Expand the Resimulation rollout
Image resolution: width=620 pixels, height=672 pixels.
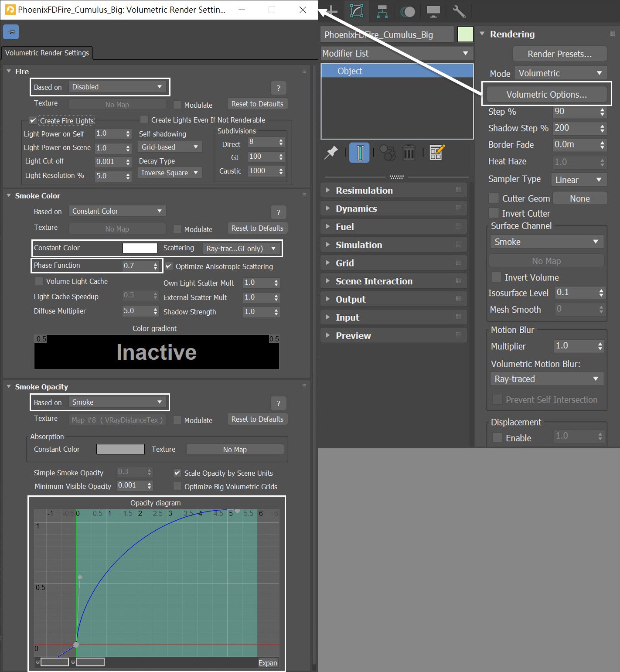click(x=394, y=190)
